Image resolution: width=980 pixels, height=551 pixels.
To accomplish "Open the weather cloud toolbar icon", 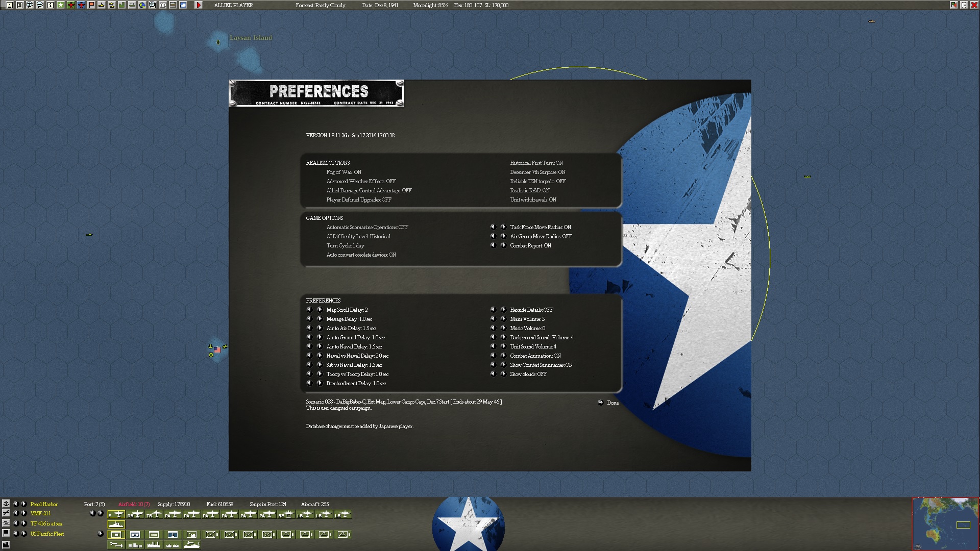I will 183,5.
